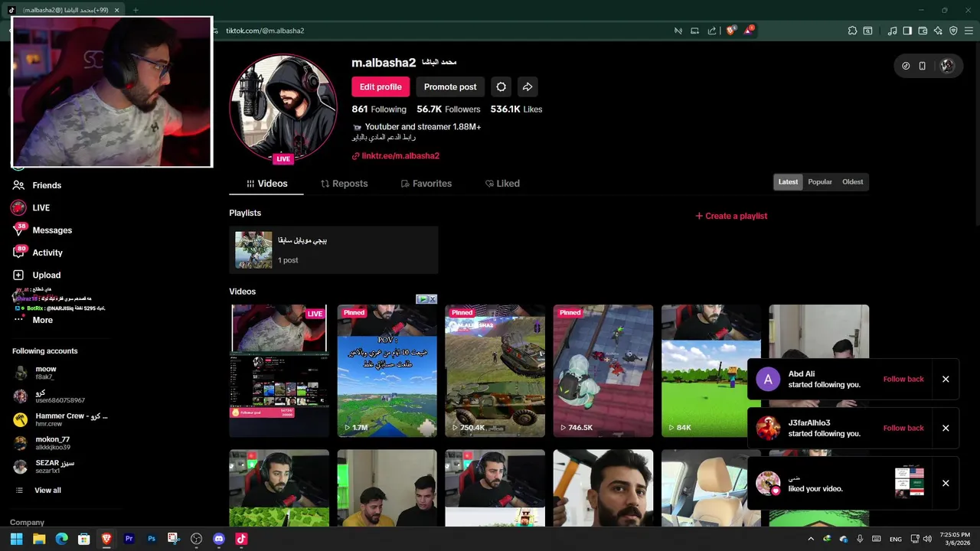Click the share page icon in address bar
Viewport: 980px width, 551px height.
(x=712, y=31)
